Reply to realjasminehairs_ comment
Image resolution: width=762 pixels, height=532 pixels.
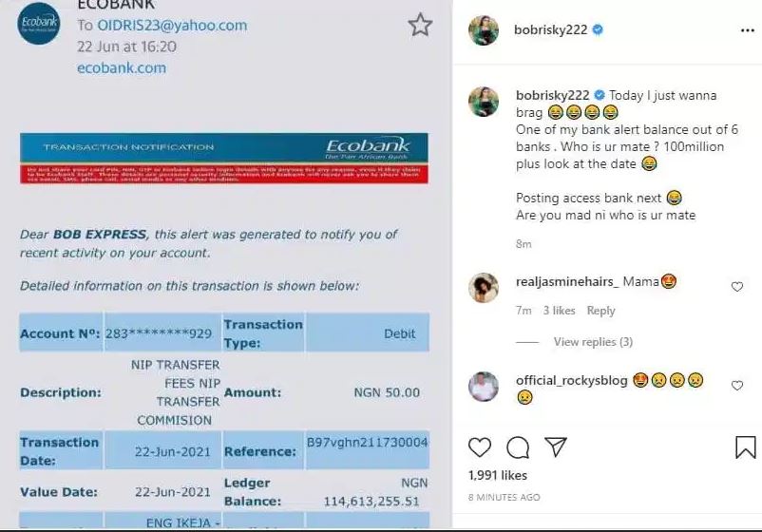point(600,311)
